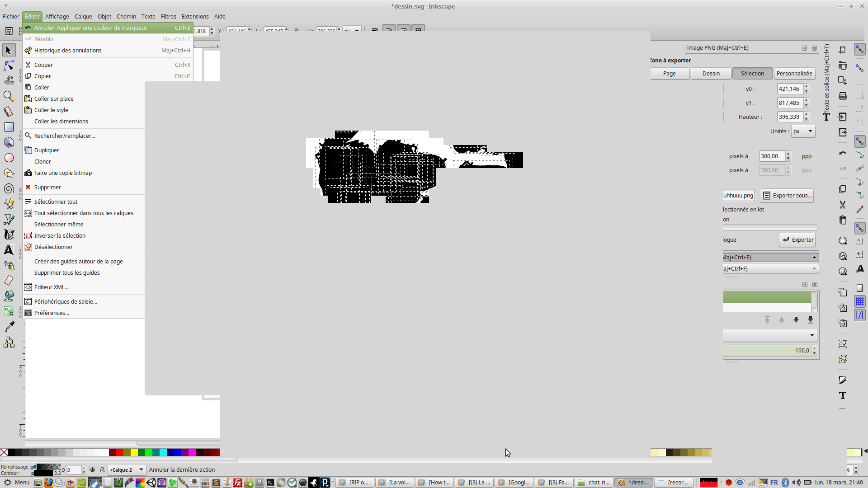
Task: Open the Unités px dropdown
Action: pos(803,131)
